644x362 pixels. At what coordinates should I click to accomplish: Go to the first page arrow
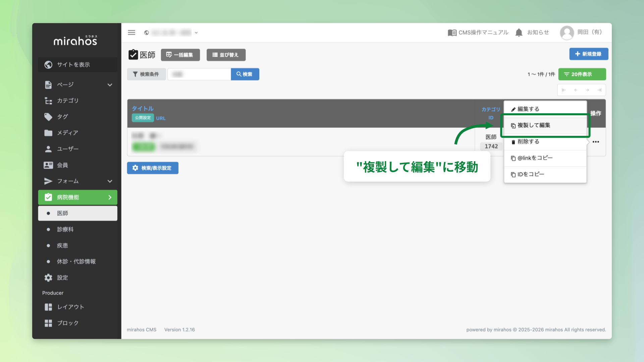click(564, 90)
